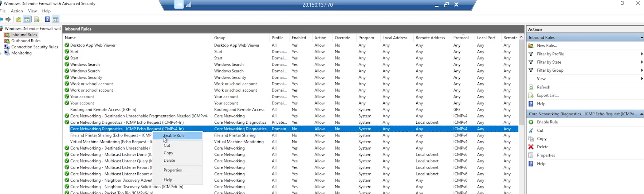Choose Enable Rule from the context menu
Viewport: 644px width, 194px height.
pos(177,136)
